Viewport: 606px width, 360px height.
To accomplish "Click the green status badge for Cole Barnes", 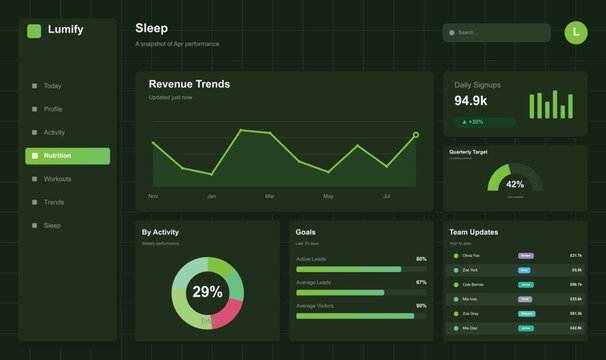I will (526, 285).
